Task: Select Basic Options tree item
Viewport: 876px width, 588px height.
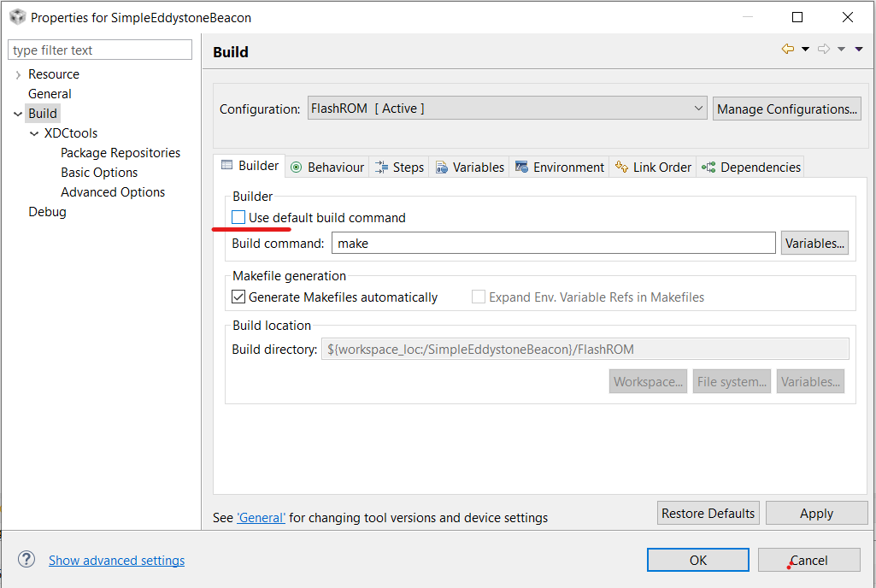Action: click(x=99, y=172)
